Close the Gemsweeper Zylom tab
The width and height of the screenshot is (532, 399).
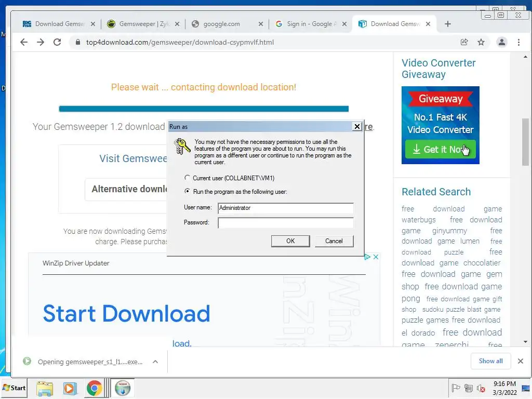click(x=177, y=24)
